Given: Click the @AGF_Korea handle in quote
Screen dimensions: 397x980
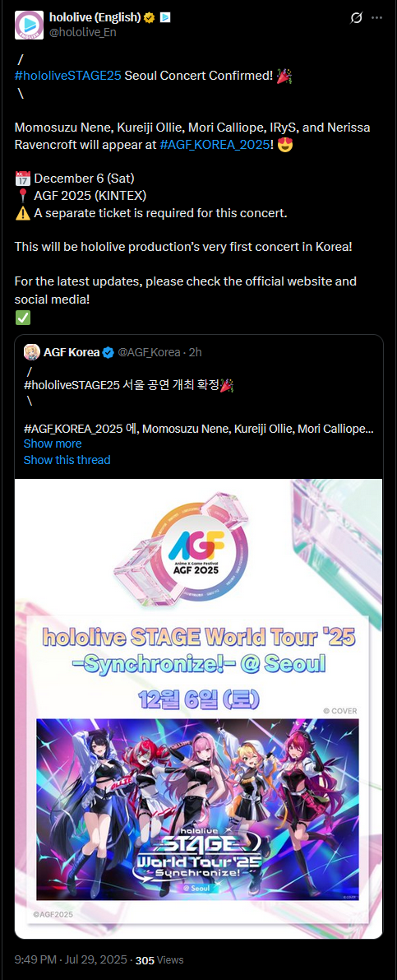Looking at the screenshot, I should click(150, 352).
